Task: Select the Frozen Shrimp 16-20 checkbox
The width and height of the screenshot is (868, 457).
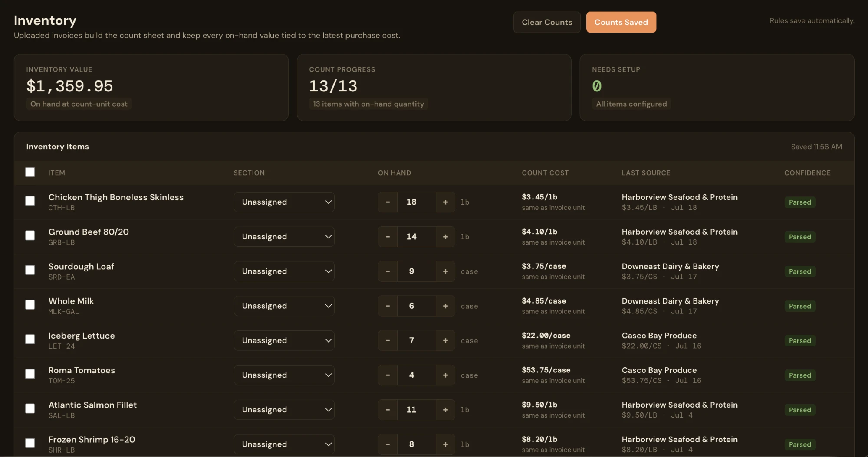Action: click(30, 443)
